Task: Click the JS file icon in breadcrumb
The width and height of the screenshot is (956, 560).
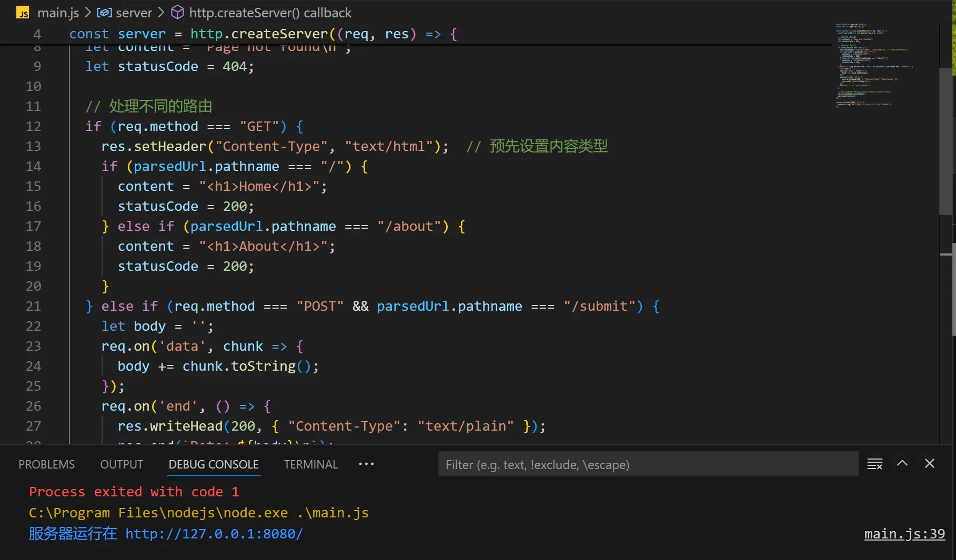Action: click(23, 13)
